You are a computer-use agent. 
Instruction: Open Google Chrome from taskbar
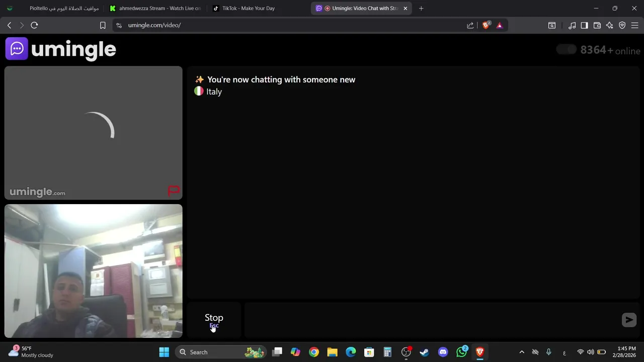click(x=314, y=352)
